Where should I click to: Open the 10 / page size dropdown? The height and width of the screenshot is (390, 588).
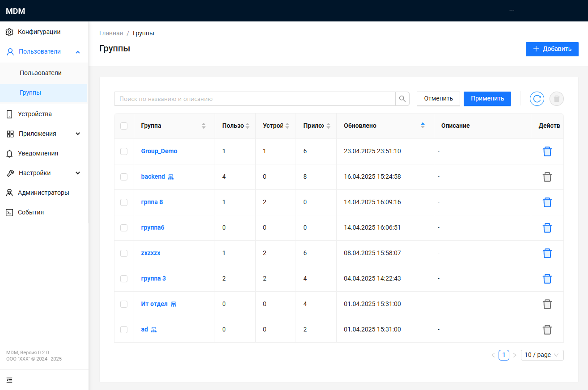542,355
